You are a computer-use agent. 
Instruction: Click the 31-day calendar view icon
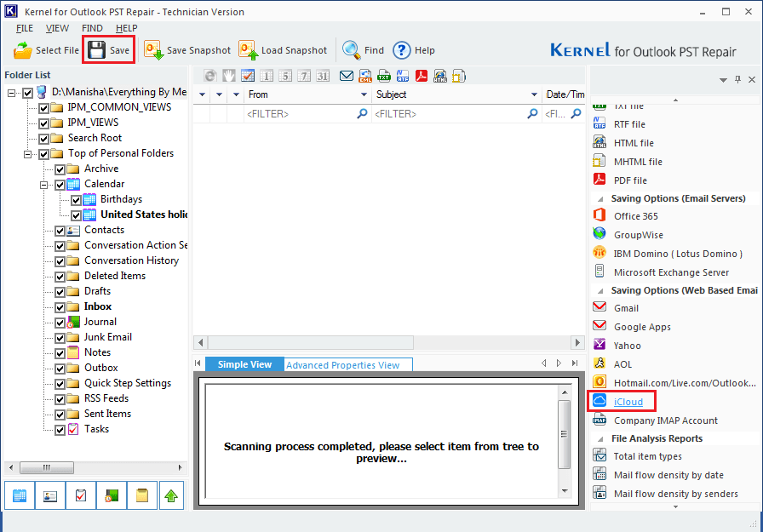point(323,76)
